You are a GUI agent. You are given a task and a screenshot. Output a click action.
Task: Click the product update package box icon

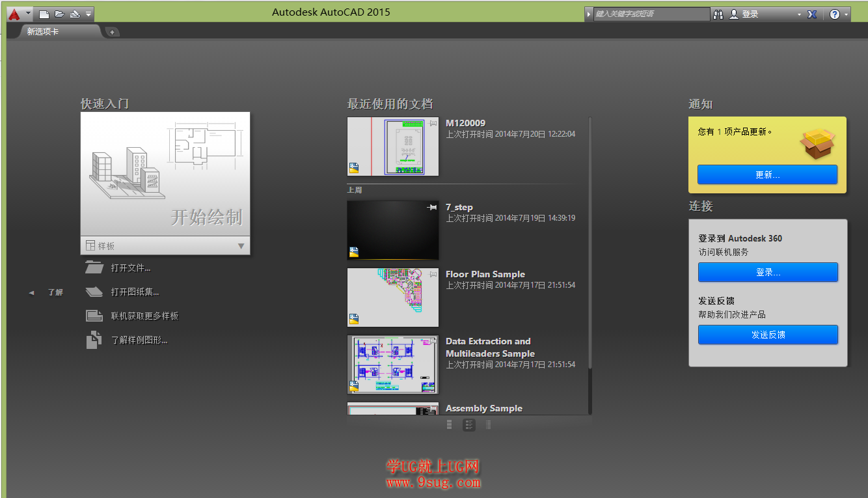tap(817, 143)
